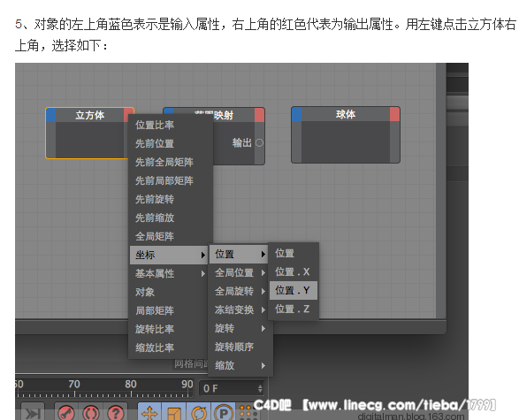Screen dimensions: 519x420
Task: Pick 全局矩阵 from the port menu
Action: click(170, 236)
